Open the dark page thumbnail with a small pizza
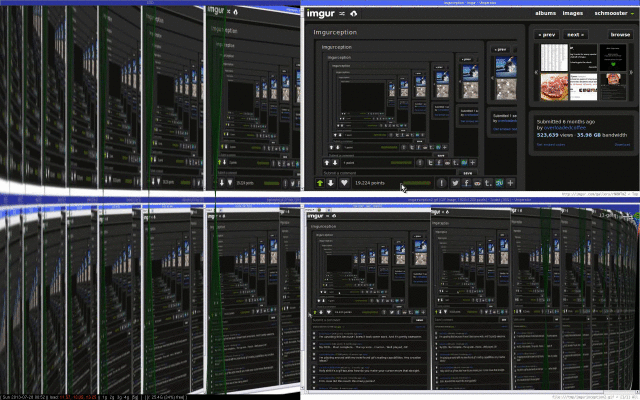 (613, 87)
